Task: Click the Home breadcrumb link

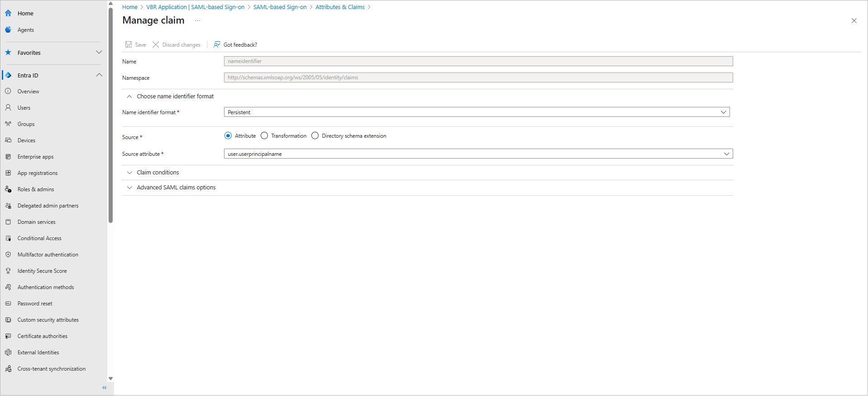Action: (130, 7)
